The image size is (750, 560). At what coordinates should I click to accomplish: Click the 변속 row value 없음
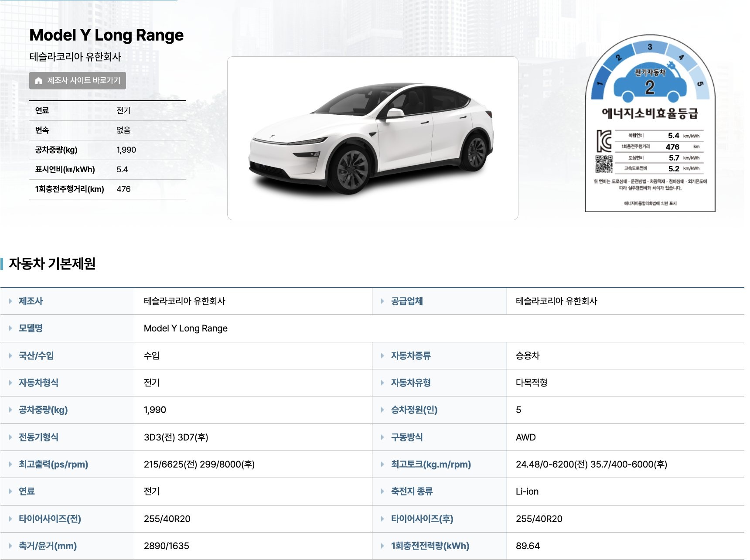pos(123,130)
